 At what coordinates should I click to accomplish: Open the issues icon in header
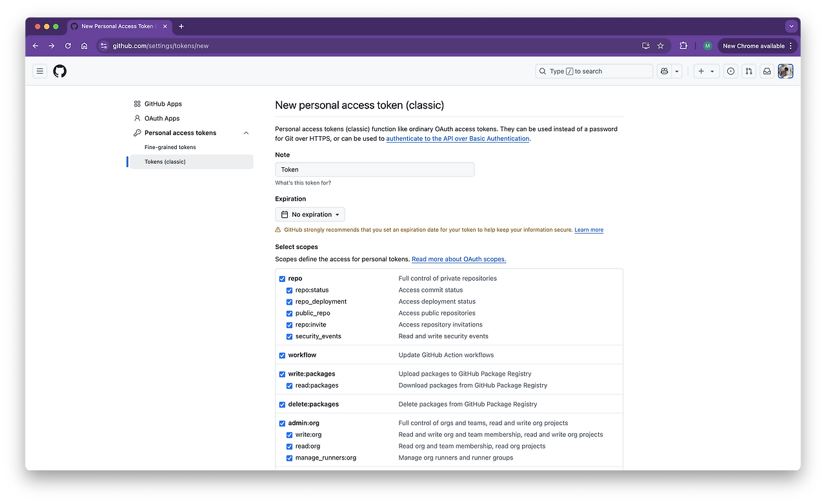(x=730, y=72)
